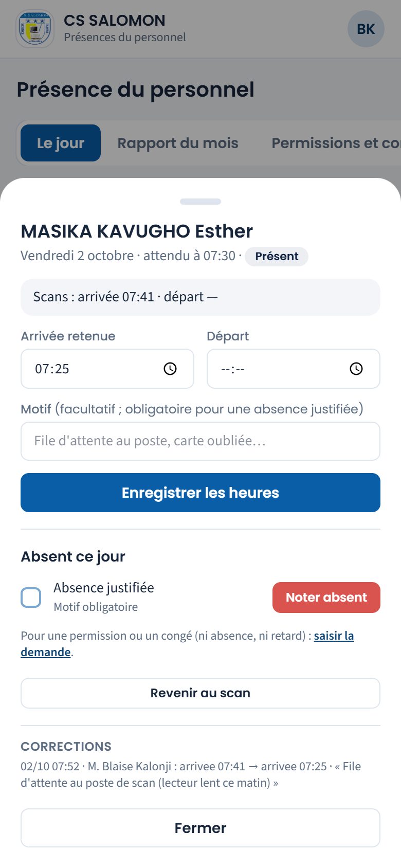Open the BK user avatar menu
This screenshot has height=868, width=401.
[x=366, y=29]
